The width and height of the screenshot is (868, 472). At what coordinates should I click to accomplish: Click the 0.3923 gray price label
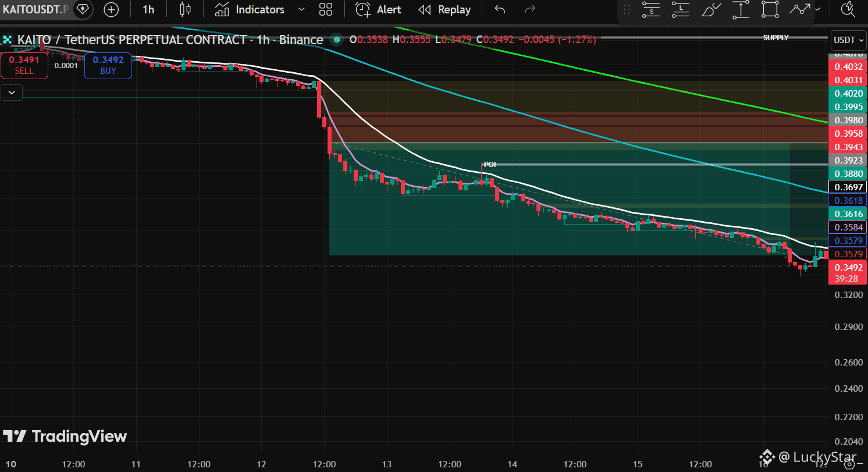pos(848,161)
